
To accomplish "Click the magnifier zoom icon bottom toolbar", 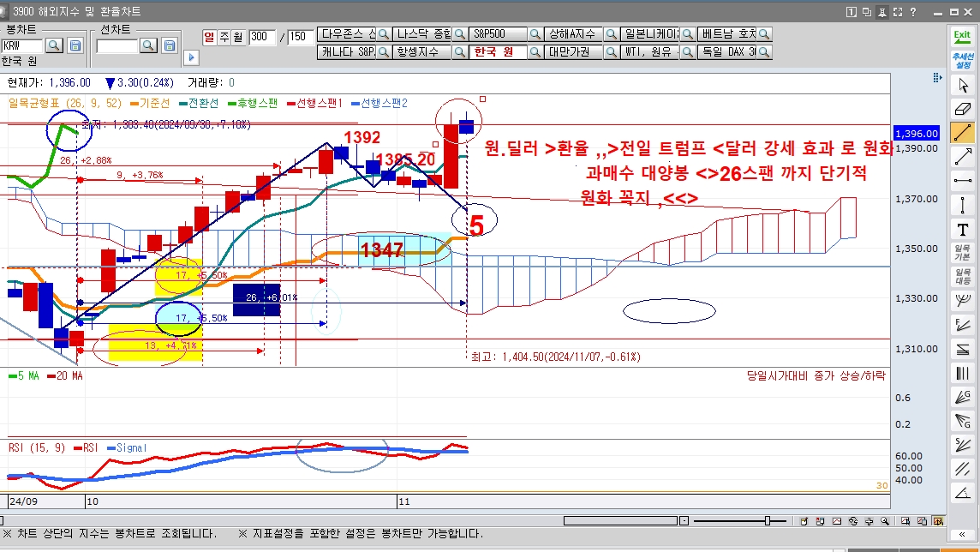I will [x=885, y=521].
